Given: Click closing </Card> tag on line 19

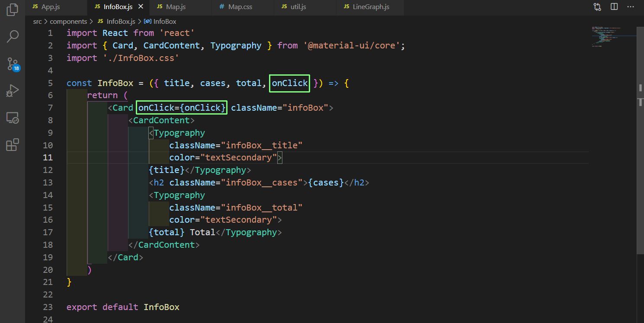Looking at the screenshot, I should [125, 257].
